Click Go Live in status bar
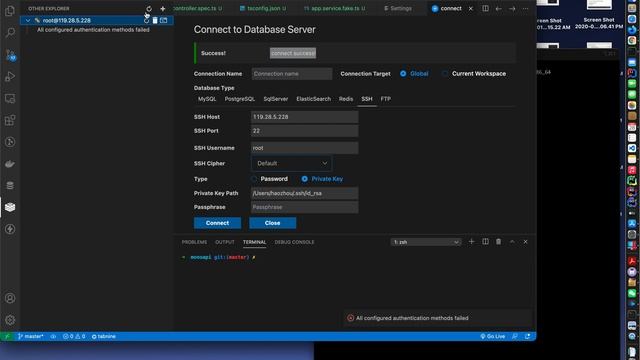640x360 pixels. (493, 336)
